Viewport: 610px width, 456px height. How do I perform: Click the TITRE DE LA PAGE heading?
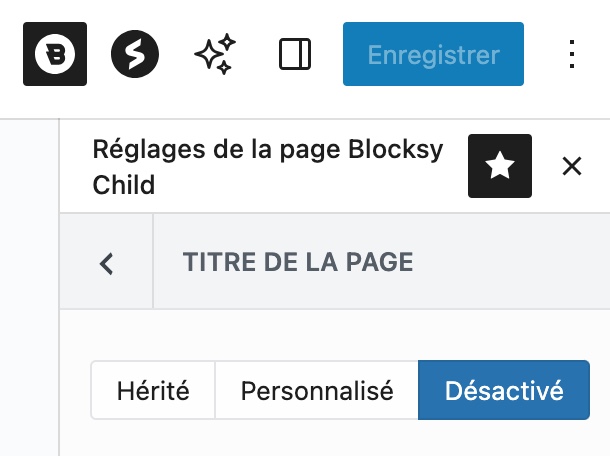(x=298, y=263)
